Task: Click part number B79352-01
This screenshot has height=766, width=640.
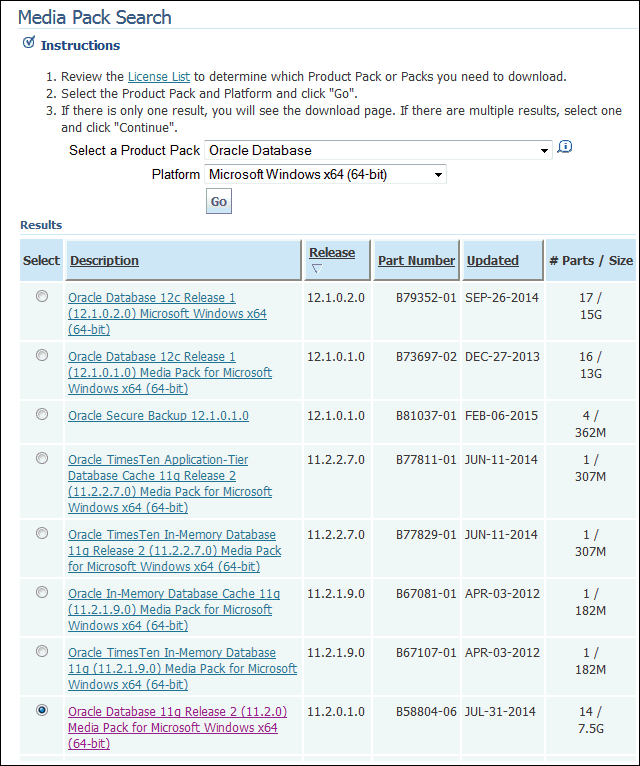Action: (x=426, y=298)
